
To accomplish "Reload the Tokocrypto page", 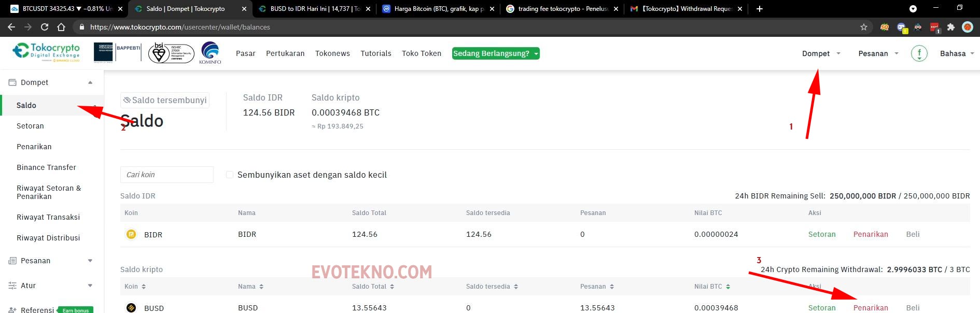I will [45, 27].
